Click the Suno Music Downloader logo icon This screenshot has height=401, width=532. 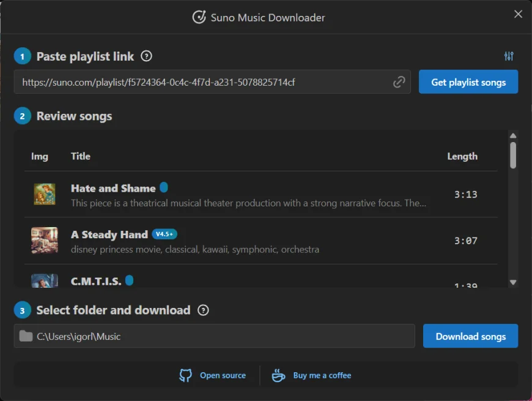(199, 17)
